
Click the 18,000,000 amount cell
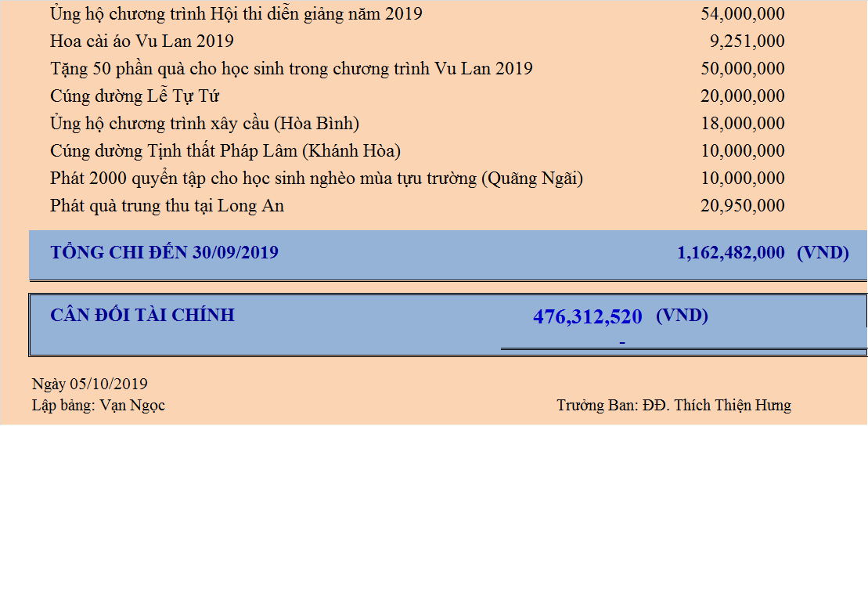(742, 124)
